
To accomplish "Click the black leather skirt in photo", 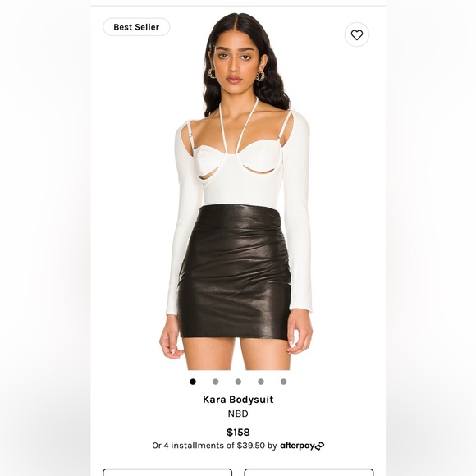I will 235,272.
